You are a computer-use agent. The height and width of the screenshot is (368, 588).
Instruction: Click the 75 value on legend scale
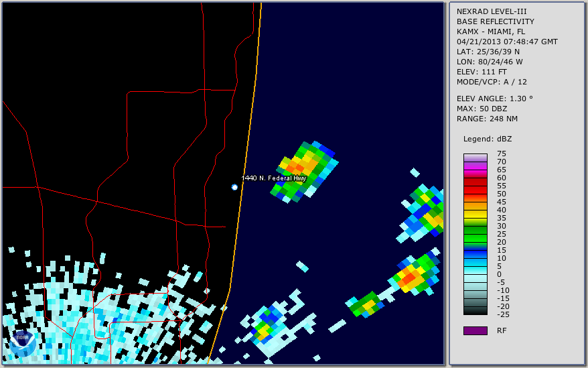click(x=502, y=154)
